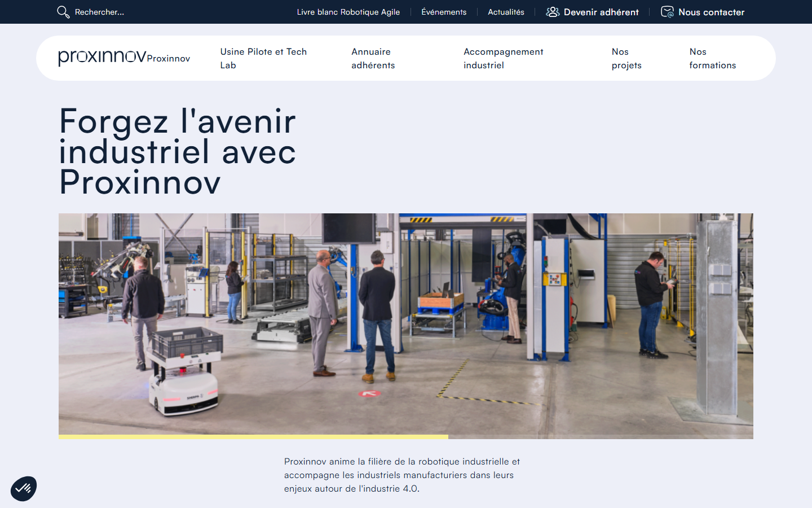
Task: Click the Nous contacter envelope icon
Action: [x=667, y=12]
